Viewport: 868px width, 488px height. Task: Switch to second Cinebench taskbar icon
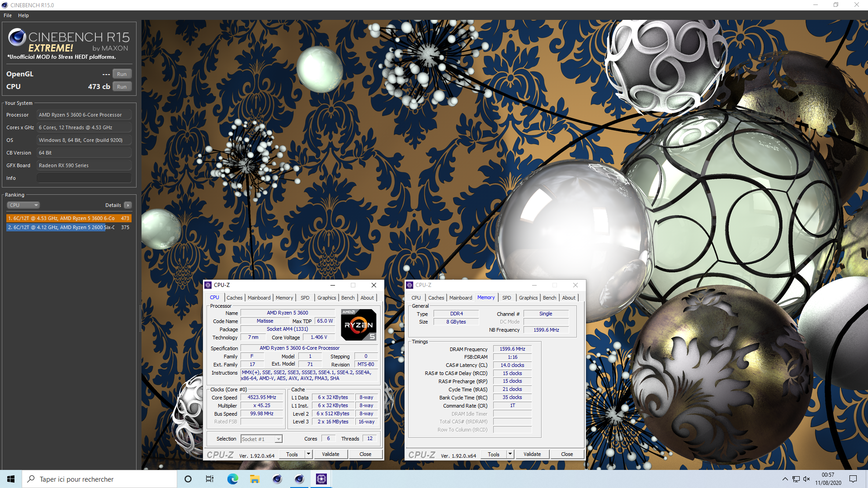click(299, 479)
